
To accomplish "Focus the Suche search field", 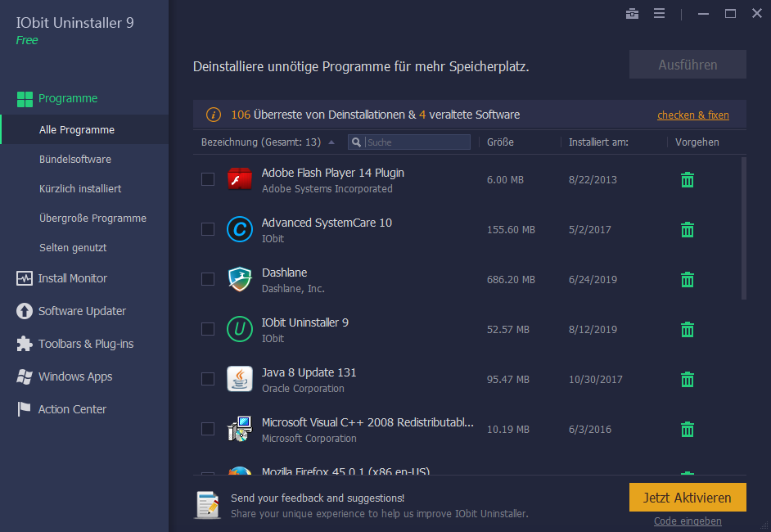I will click(409, 142).
